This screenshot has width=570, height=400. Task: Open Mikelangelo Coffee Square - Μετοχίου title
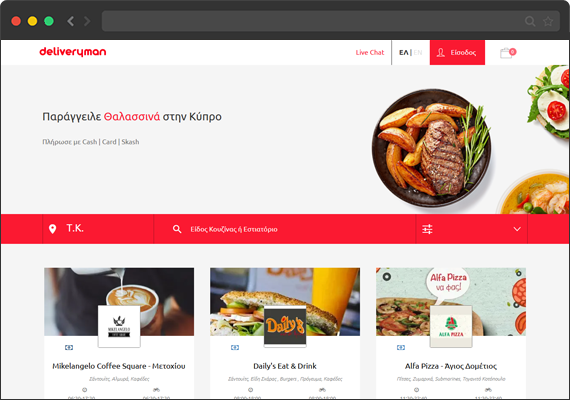(x=119, y=366)
